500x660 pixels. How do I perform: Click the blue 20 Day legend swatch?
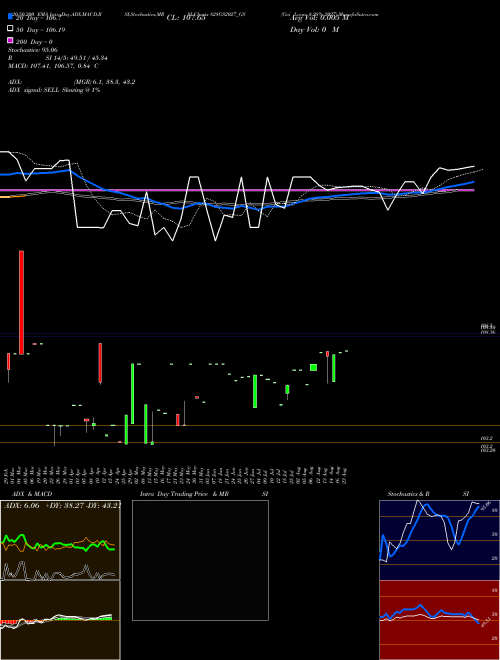click(x=10, y=16)
